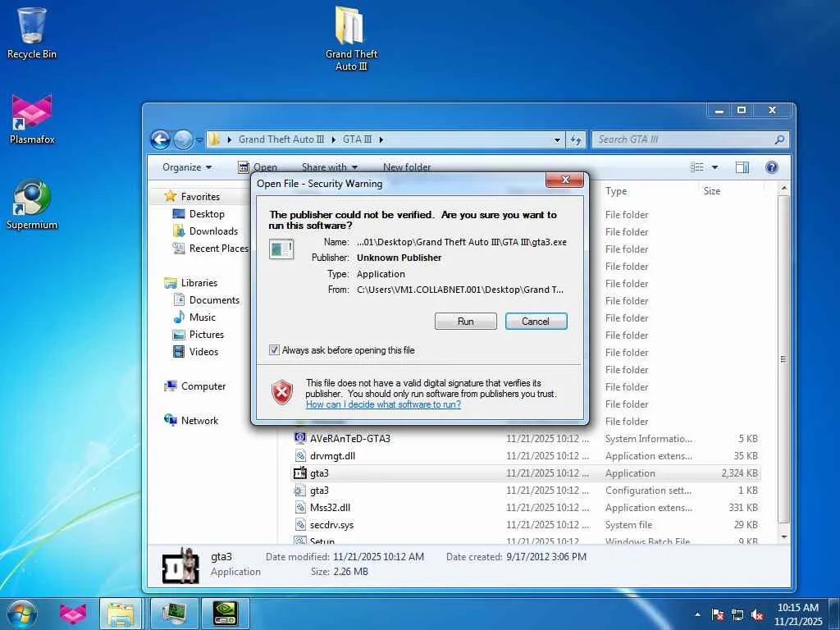
Task: Select the gta3 application file icon
Action: 300,473
